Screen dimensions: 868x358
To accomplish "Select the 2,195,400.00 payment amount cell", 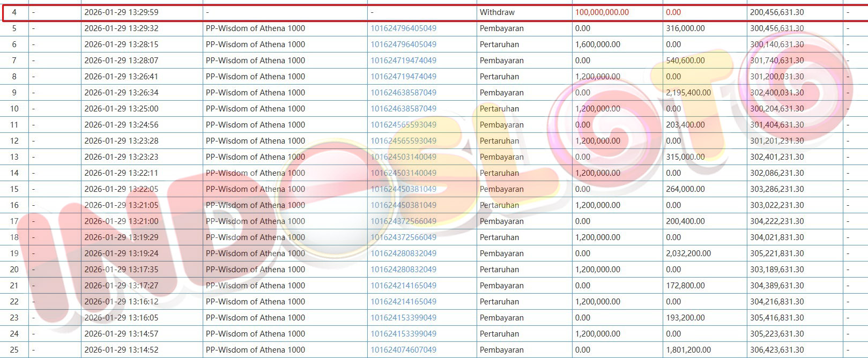I will [688, 93].
